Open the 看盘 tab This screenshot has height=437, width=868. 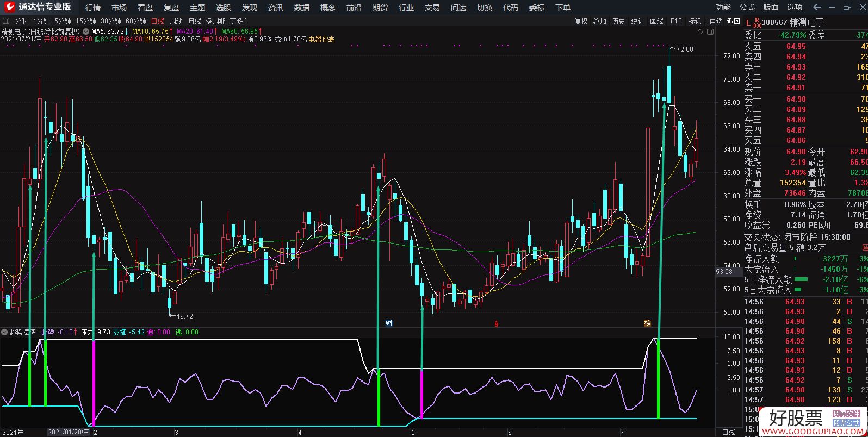pyautogui.click(x=145, y=8)
